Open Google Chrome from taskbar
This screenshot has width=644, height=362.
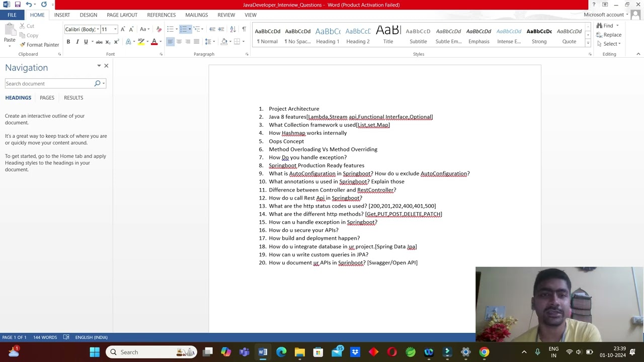484,352
